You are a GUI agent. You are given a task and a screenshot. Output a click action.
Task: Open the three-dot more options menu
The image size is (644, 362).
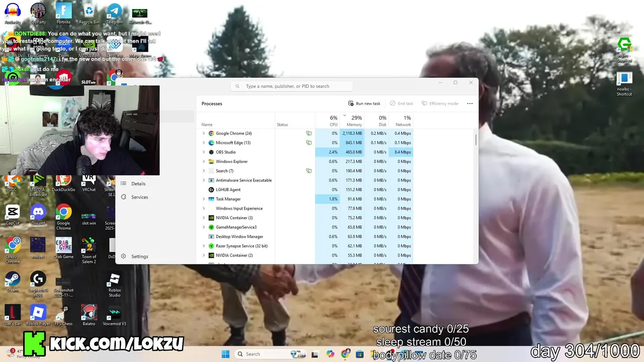470,104
